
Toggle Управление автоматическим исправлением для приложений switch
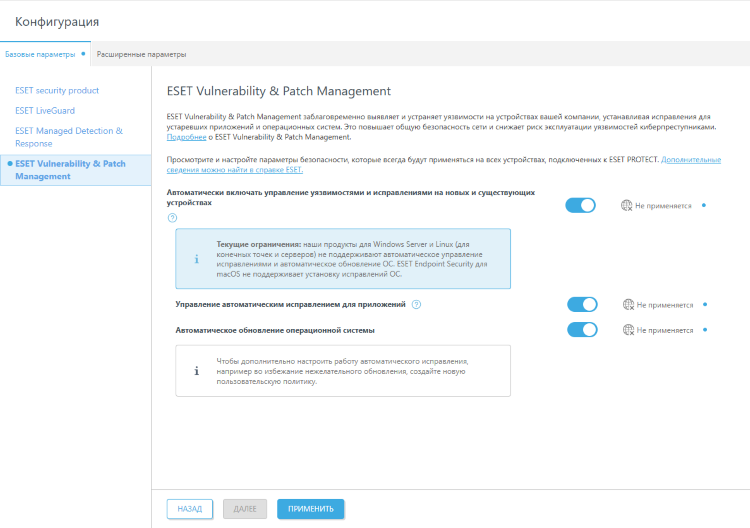tap(582, 304)
